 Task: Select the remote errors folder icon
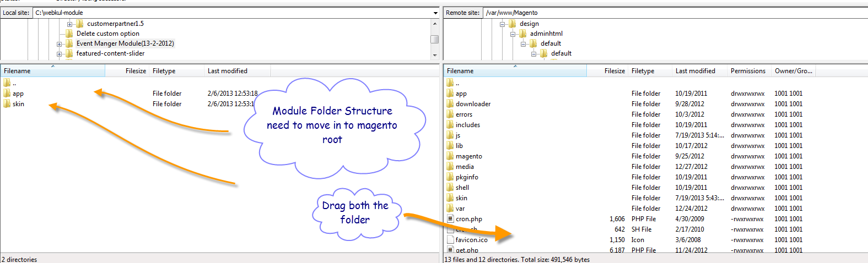click(x=450, y=114)
